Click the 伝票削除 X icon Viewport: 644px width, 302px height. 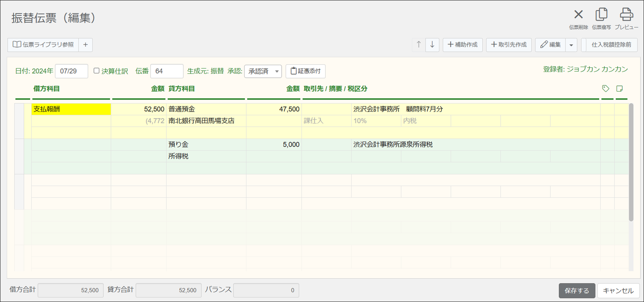578,14
